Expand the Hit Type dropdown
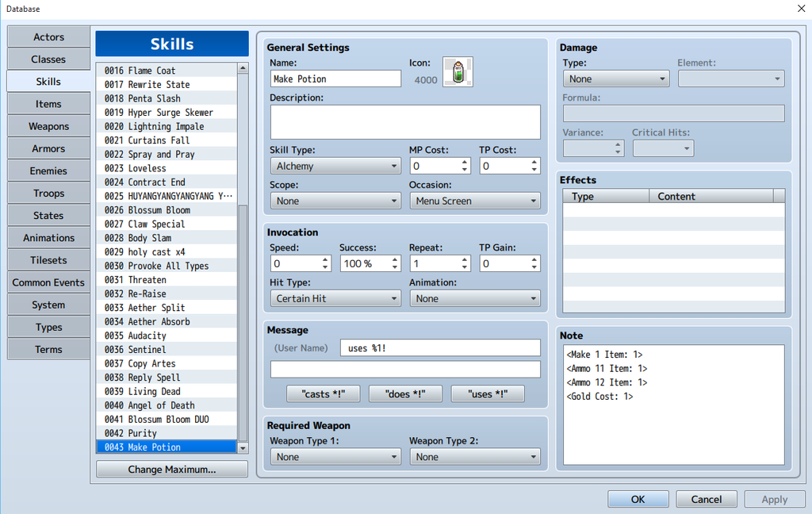Screen dimensions: 812x514 tap(335, 298)
